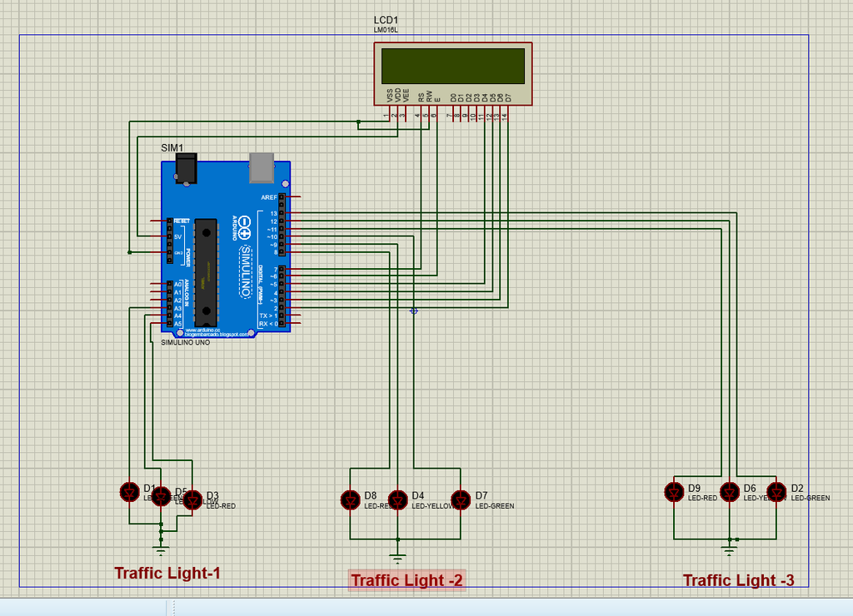Click the LCD RW pin label
Image resolution: width=853 pixels, height=616 pixels.
429,97
